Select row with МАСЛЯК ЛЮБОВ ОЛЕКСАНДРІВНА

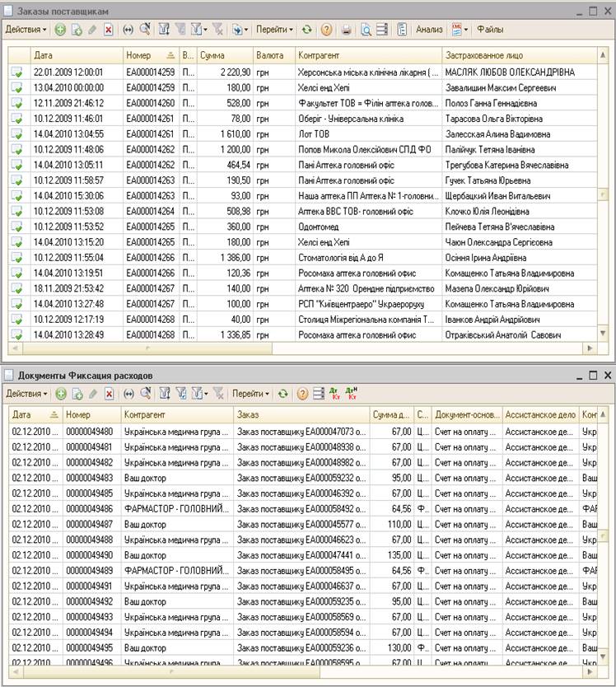pyautogui.click(x=303, y=72)
